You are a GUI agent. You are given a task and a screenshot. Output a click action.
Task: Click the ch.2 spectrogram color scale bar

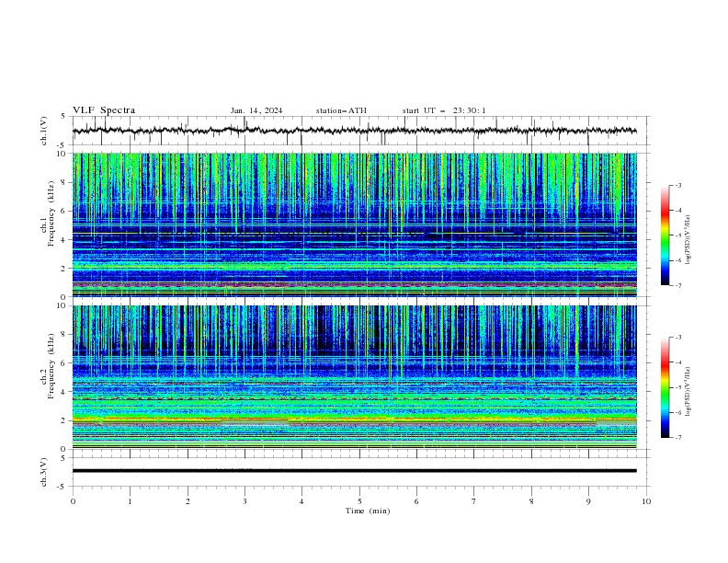coord(665,387)
